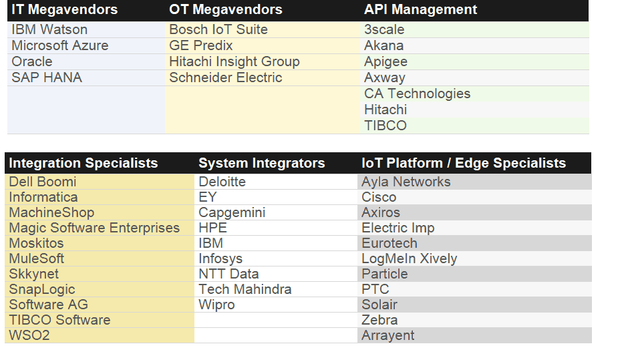Click the IT Megavendors column header
Screen dimensions: 618x364
(64, 10)
